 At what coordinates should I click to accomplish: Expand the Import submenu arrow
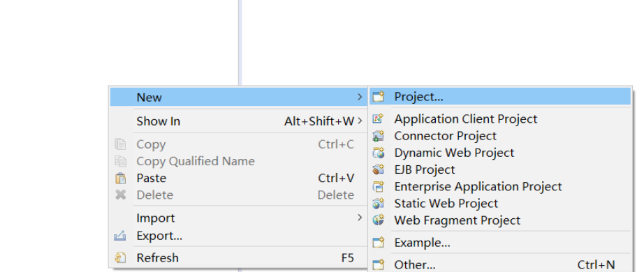click(x=360, y=218)
